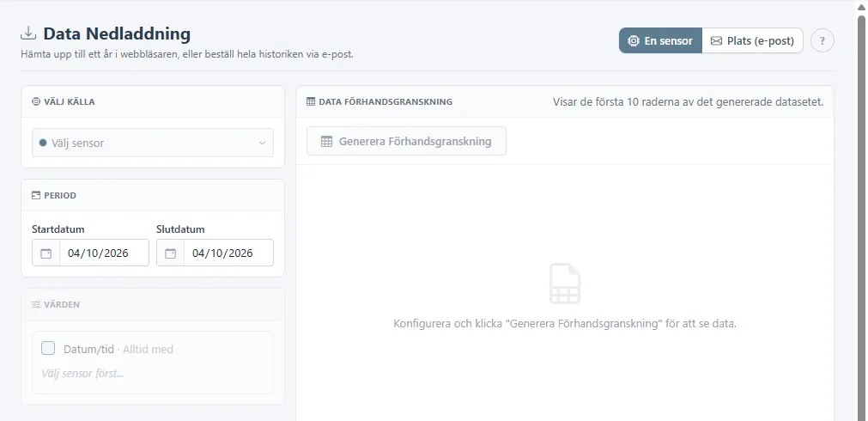The height and width of the screenshot is (421, 868).
Task: Click the VÄRDEN section title
Action: click(x=62, y=305)
